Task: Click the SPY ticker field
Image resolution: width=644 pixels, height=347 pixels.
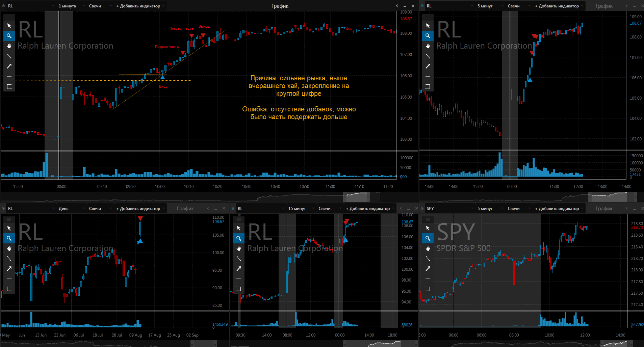Action: pos(449,209)
